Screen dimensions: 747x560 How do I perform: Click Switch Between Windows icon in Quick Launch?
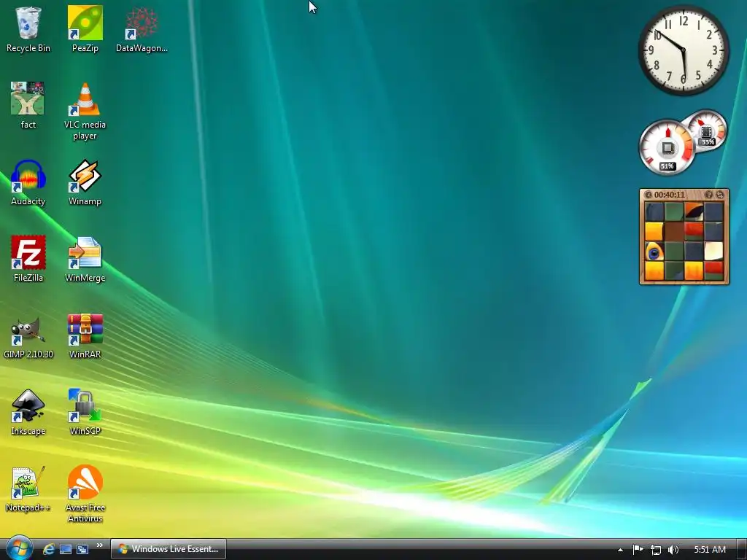coord(82,549)
